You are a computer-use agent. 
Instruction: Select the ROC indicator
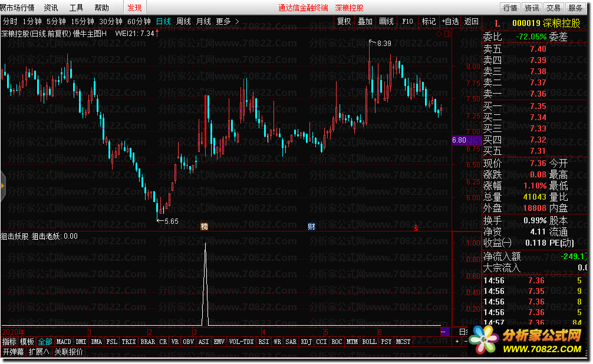337,342
